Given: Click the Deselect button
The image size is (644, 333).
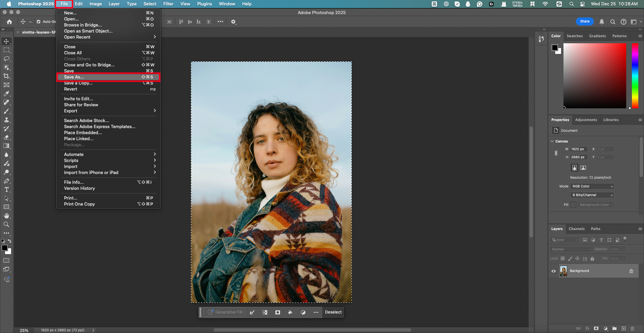Looking at the screenshot, I should coord(333,312).
